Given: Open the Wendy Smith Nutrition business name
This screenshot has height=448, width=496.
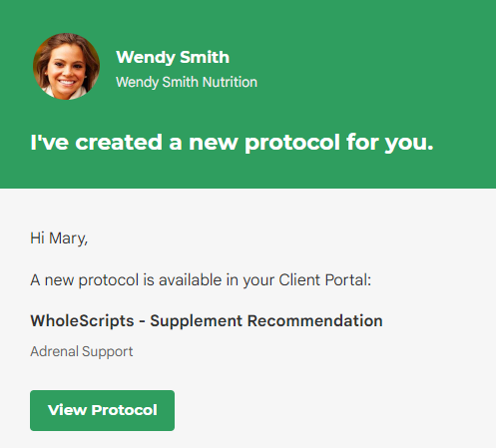Looking at the screenshot, I should click(187, 82).
